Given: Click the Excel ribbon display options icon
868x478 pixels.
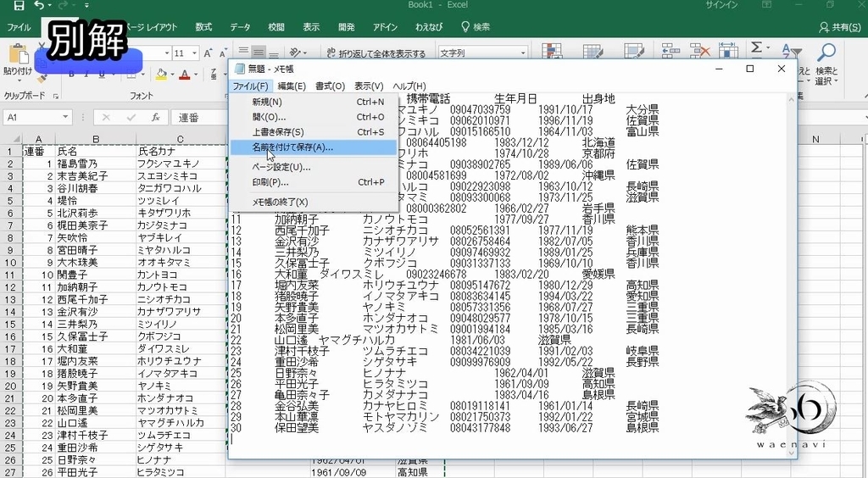Looking at the screenshot, I should pos(766,5).
